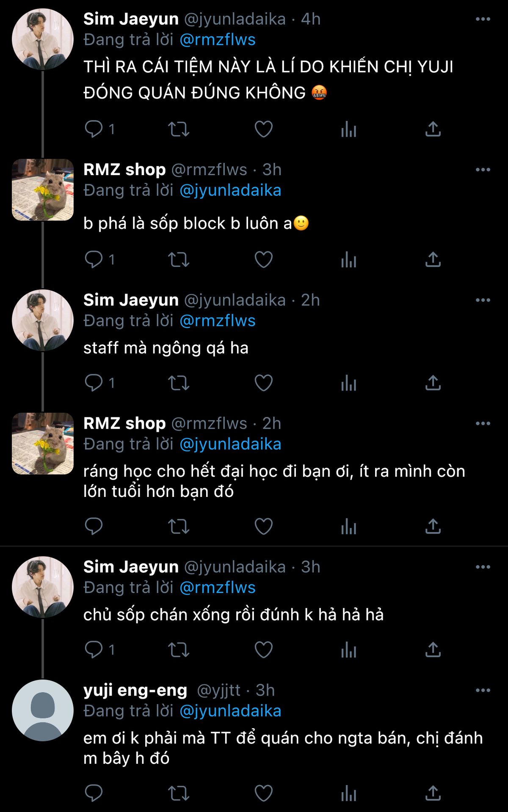View analytics of yuji eng-eng's tweet
The image size is (508, 812).
pos(348,793)
